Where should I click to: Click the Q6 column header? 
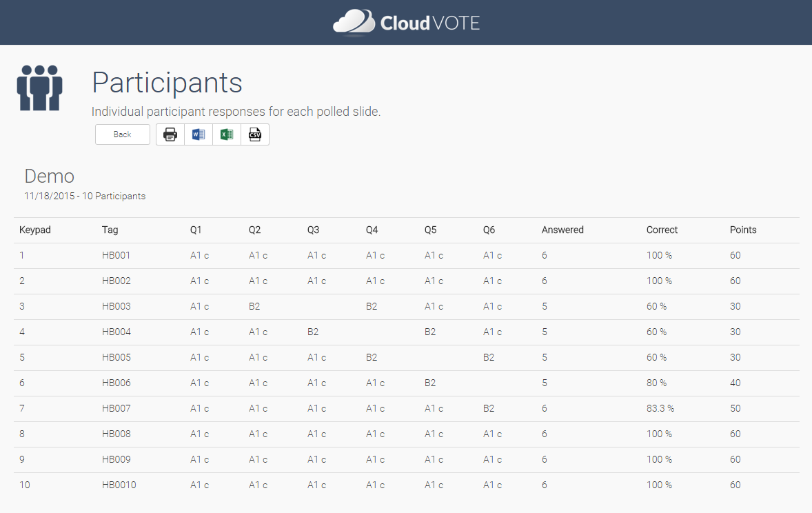[x=489, y=230]
